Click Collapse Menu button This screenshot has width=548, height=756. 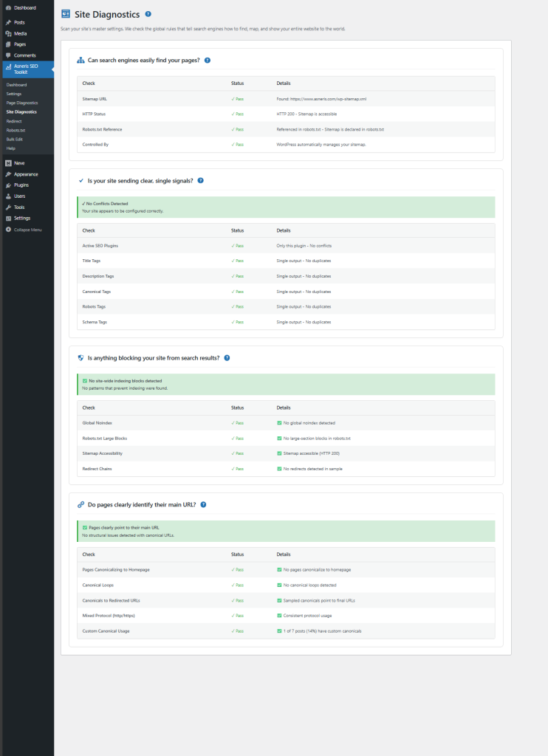tap(24, 230)
